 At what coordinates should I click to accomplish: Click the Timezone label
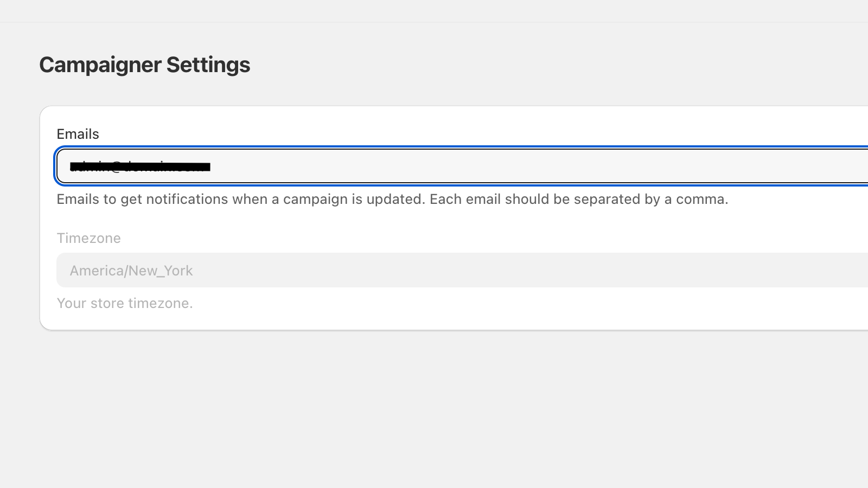[88, 238]
